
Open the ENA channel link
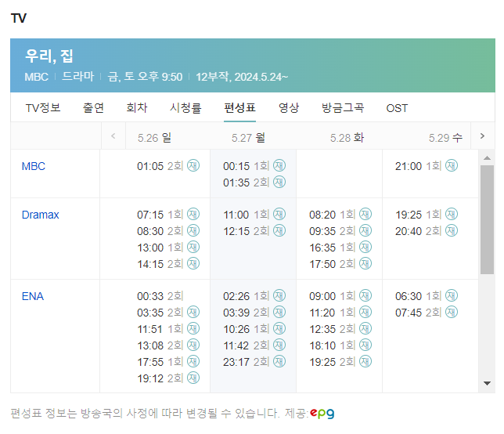coord(33,296)
